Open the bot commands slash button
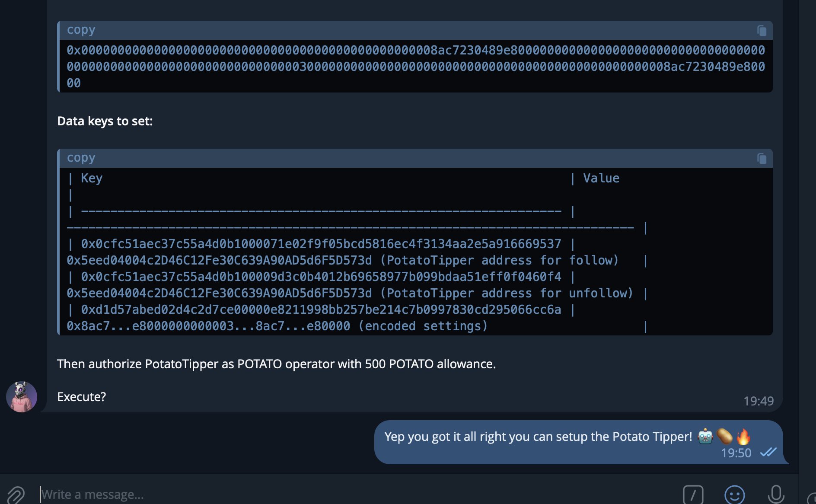This screenshot has height=504, width=816. point(693,494)
